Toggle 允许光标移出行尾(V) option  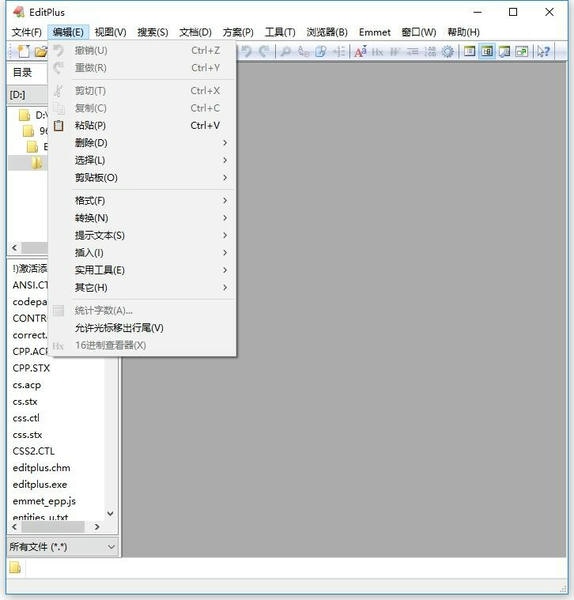click(x=142, y=328)
